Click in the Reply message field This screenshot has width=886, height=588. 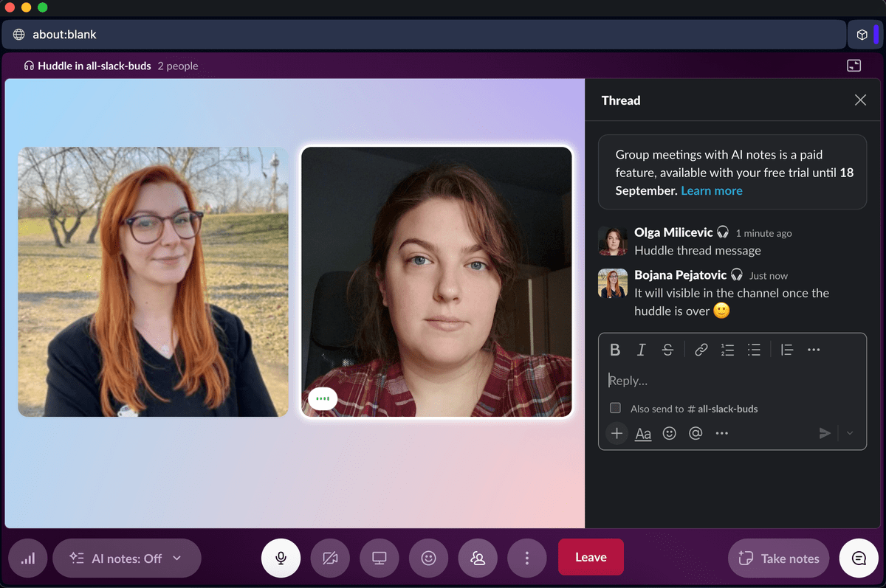(731, 381)
